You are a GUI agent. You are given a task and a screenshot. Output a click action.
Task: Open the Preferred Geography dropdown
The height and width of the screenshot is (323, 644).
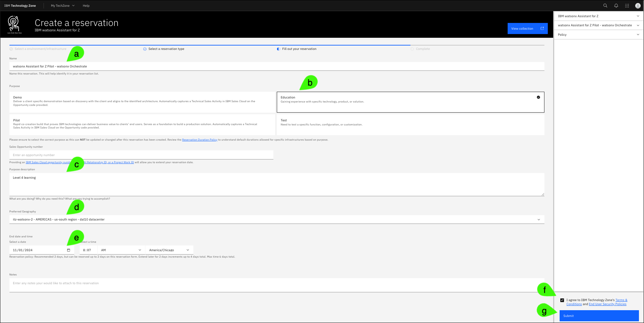276,219
